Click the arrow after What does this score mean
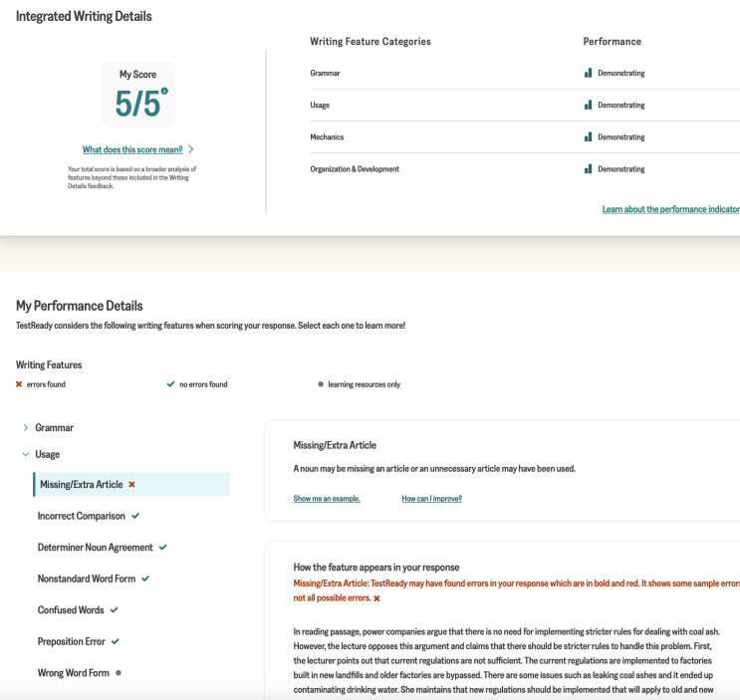 191,149
